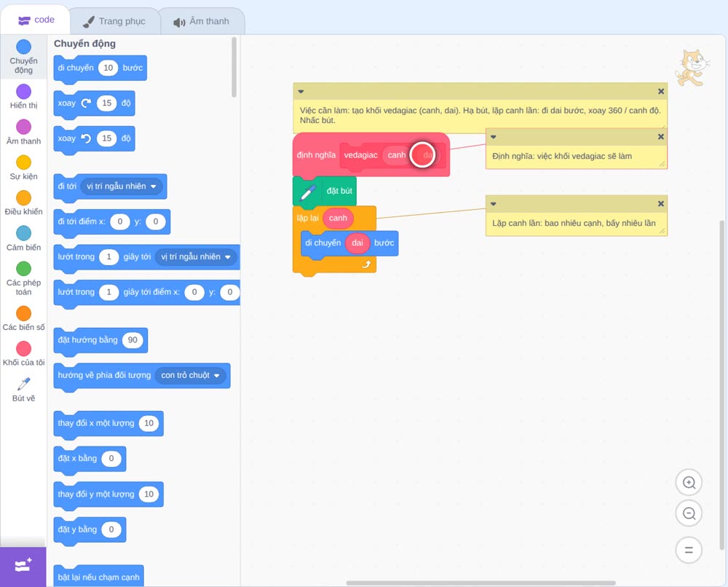Click the 10 value in di chuyển block
The width and height of the screenshot is (728, 587).
108,68
